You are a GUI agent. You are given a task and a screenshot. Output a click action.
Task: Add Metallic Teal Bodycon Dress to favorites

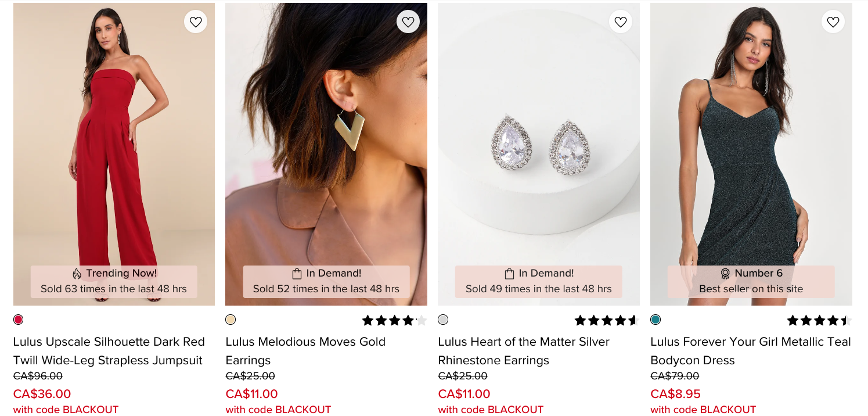tap(833, 22)
